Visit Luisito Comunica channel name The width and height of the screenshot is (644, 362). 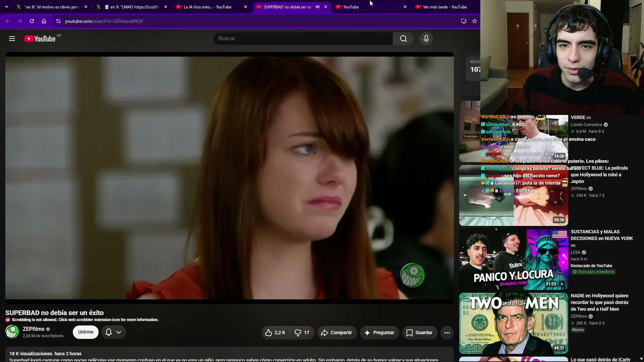coord(586,125)
